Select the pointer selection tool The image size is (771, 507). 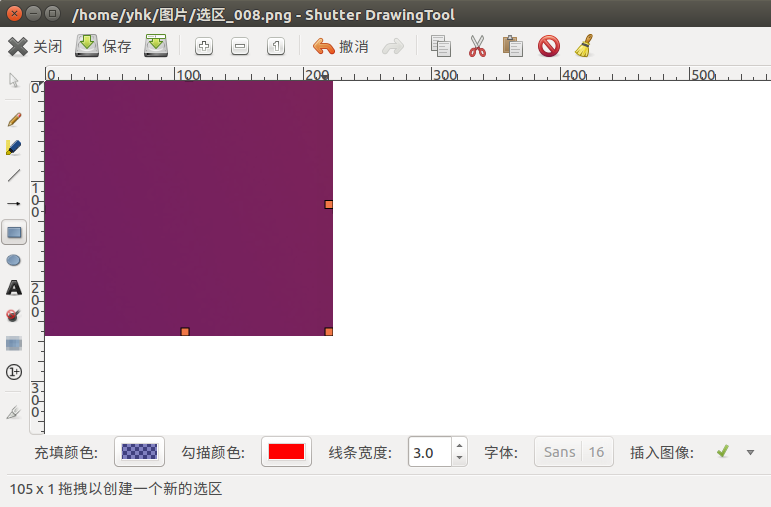tap(14, 80)
